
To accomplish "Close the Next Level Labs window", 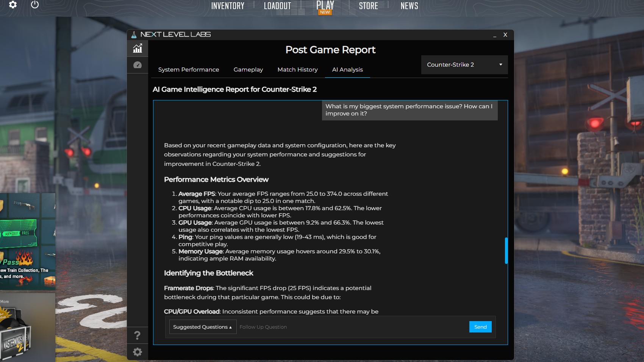I will pyautogui.click(x=505, y=35).
